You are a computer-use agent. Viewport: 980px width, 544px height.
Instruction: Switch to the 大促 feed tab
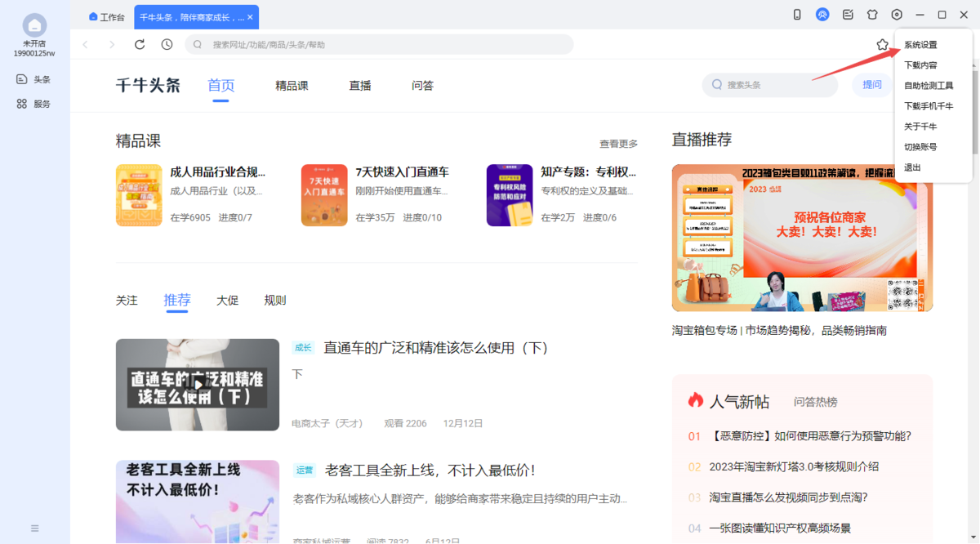tap(227, 301)
